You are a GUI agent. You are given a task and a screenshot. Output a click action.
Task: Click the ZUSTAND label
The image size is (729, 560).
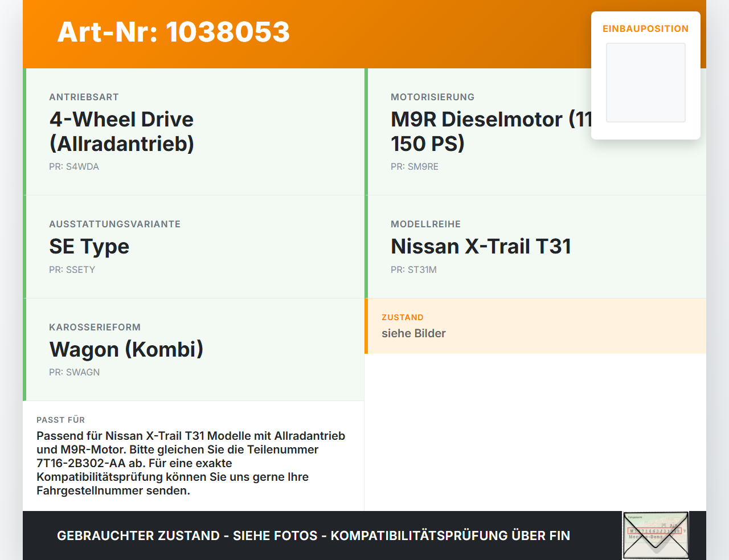403,317
